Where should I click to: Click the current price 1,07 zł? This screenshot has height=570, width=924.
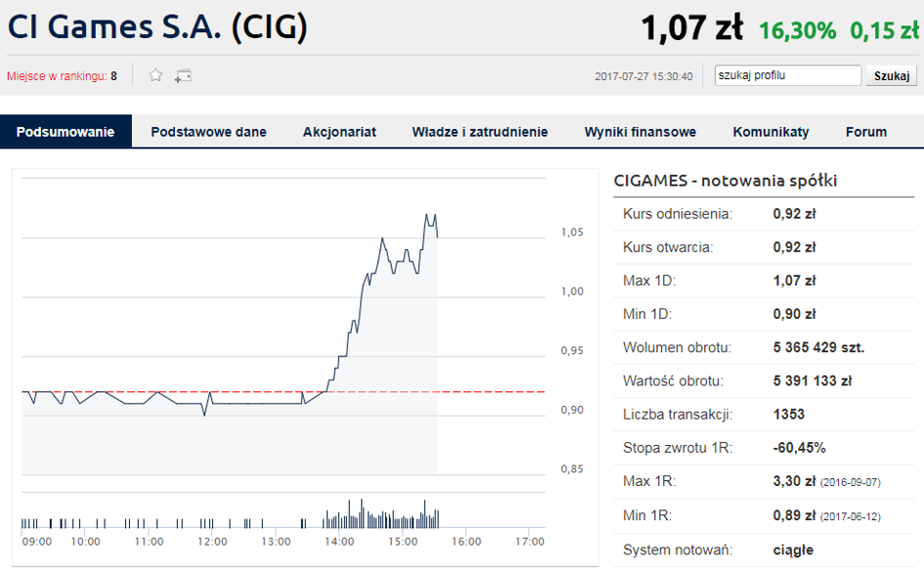[x=692, y=28]
